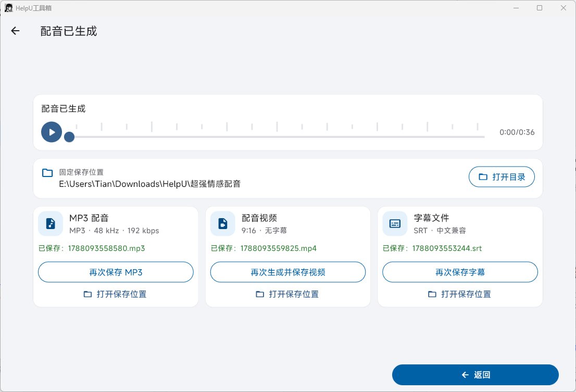This screenshot has width=576, height=392.
Task: Click the 字幕文件 card title
Action: tap(431, 218)
